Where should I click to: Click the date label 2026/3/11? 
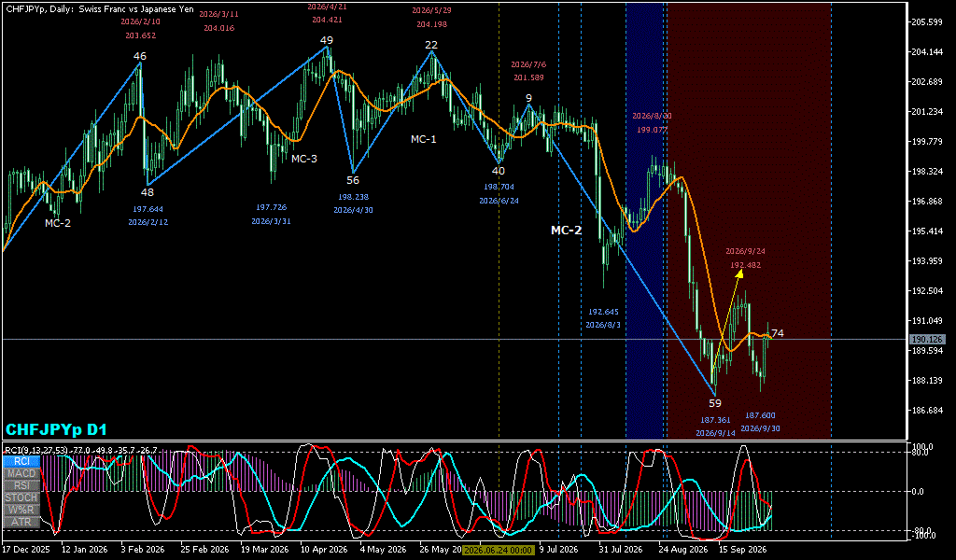218,14
